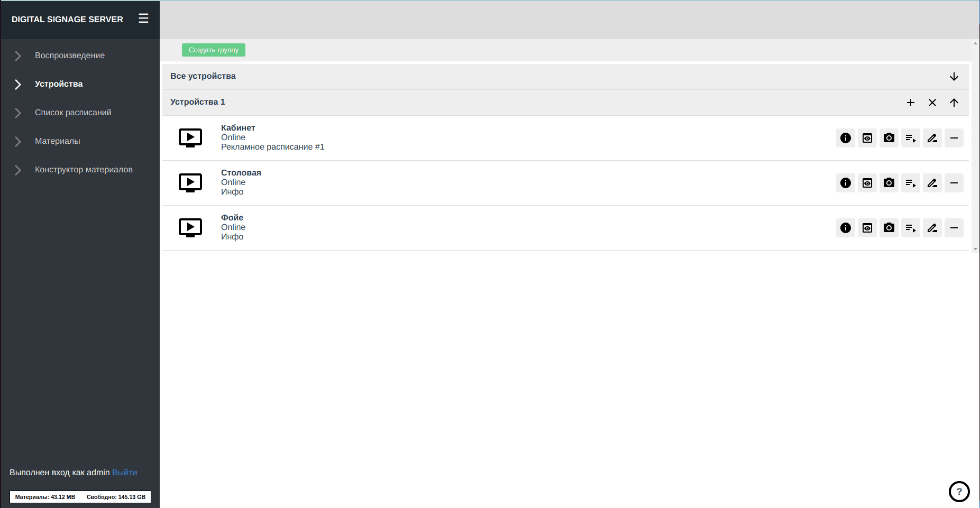980x508 pixels.
Task: Open info for the Фойе device
Action: click(x=845, y=228)
